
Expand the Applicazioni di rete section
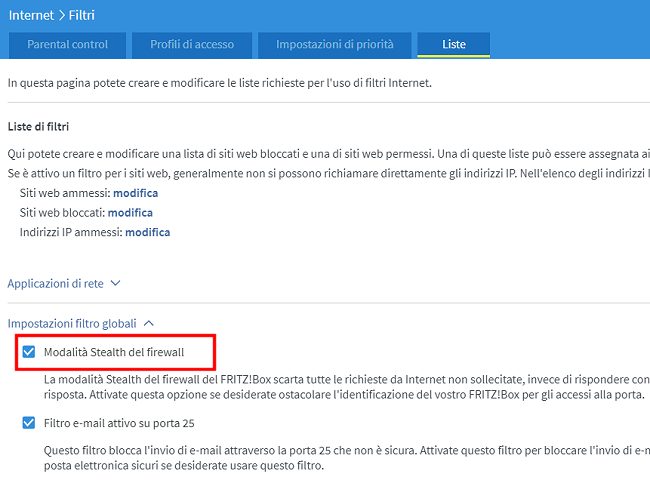tap(64, 284)
